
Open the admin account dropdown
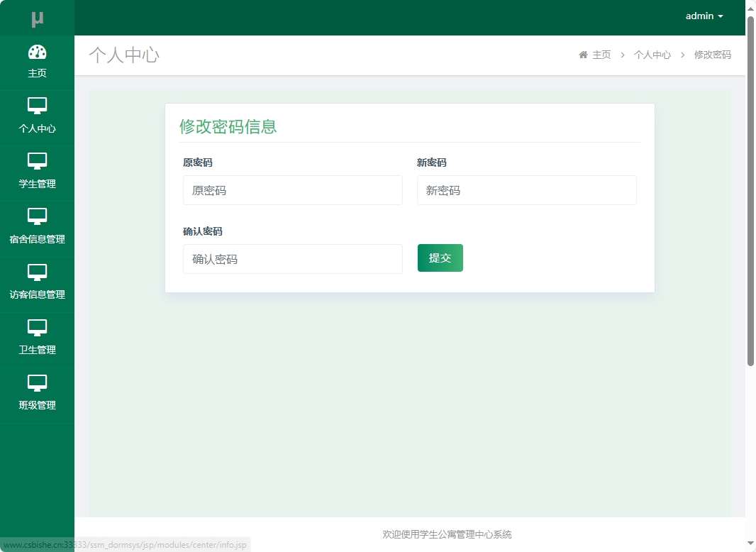[700, 16]
